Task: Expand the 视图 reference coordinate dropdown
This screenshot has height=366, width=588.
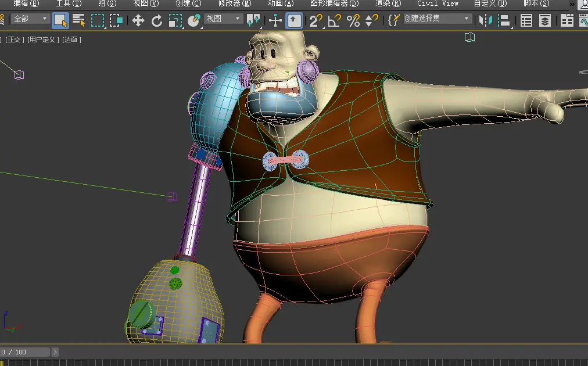Action: 224,19
